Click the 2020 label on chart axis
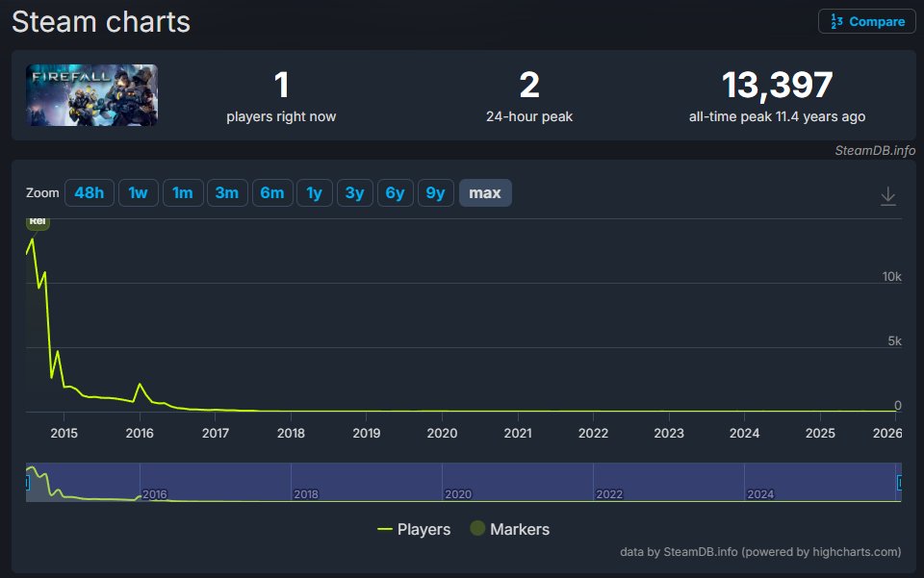 click(x=442, y=433)
